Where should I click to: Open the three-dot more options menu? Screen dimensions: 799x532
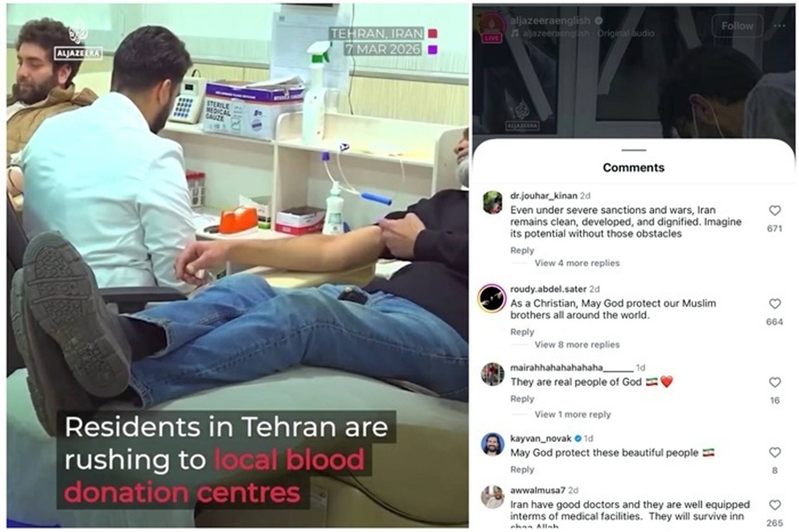tap(779, 25)
